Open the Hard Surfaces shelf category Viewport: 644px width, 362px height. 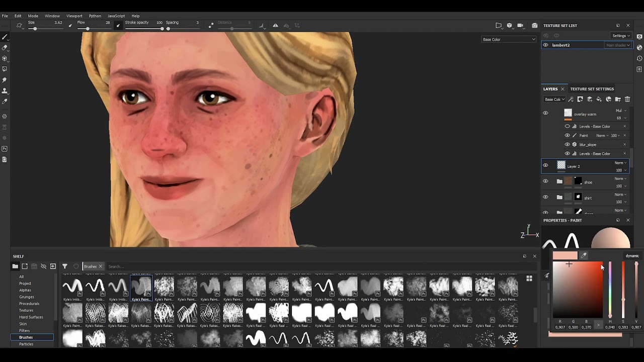click(x=31, y=317)
